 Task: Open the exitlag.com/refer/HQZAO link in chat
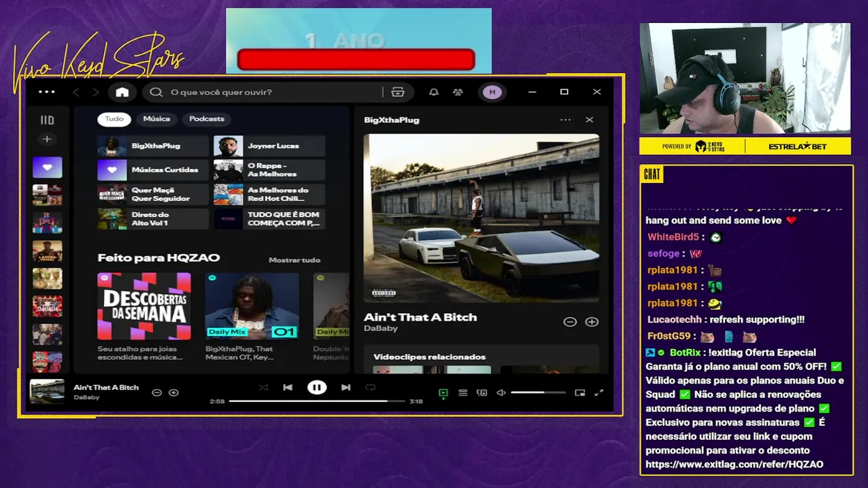[x=734, y=464]
